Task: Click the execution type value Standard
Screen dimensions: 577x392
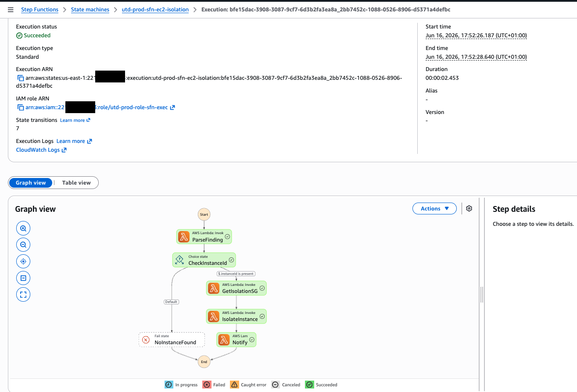Action: point(28,57)
